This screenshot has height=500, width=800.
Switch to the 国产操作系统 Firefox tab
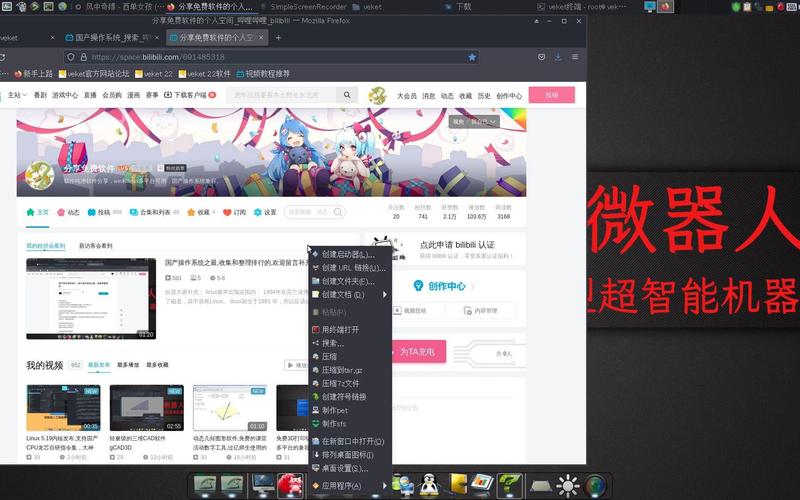(110, 38)
